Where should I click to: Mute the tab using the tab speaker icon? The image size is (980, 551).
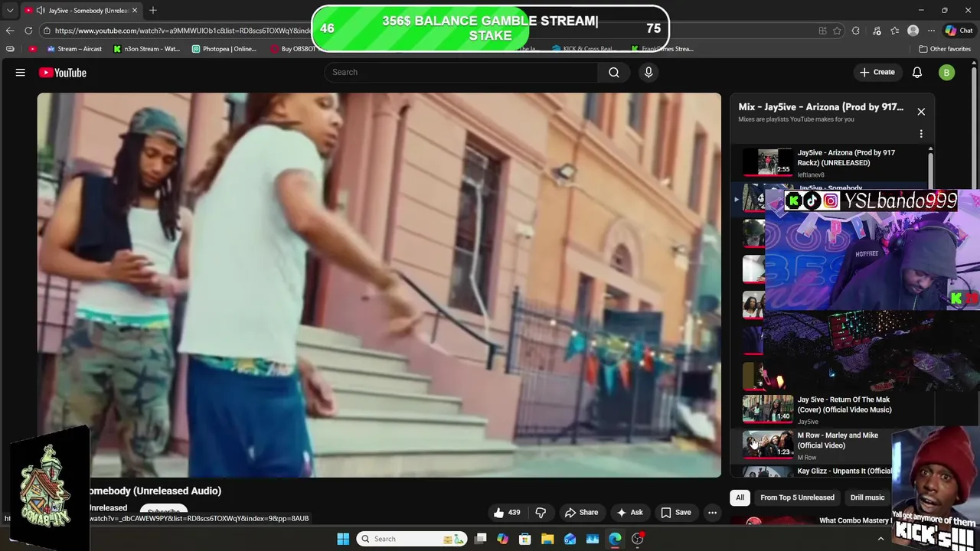(40, 11)
